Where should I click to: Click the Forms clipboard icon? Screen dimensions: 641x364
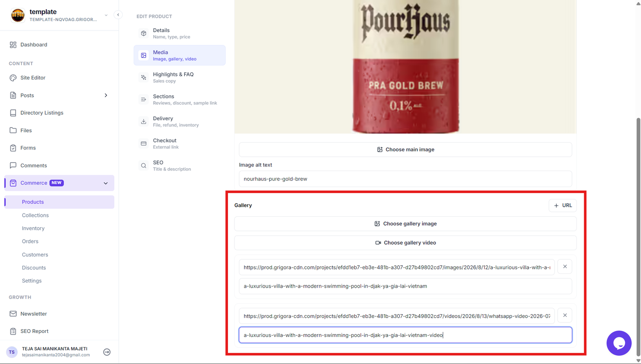pos(13,148)
